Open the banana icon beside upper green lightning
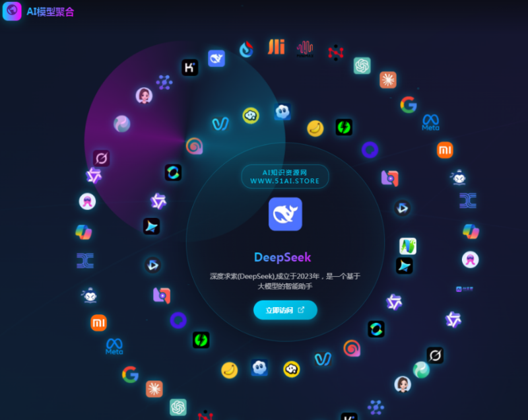This screenshot has width=528, height=420. (x=315, y=128)
